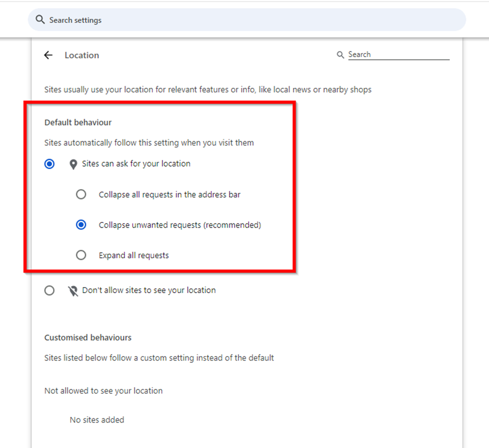This screenshot has height=448, width=489.
Task: Click the crossed-out location pin icon
Action: click(73, 291)
